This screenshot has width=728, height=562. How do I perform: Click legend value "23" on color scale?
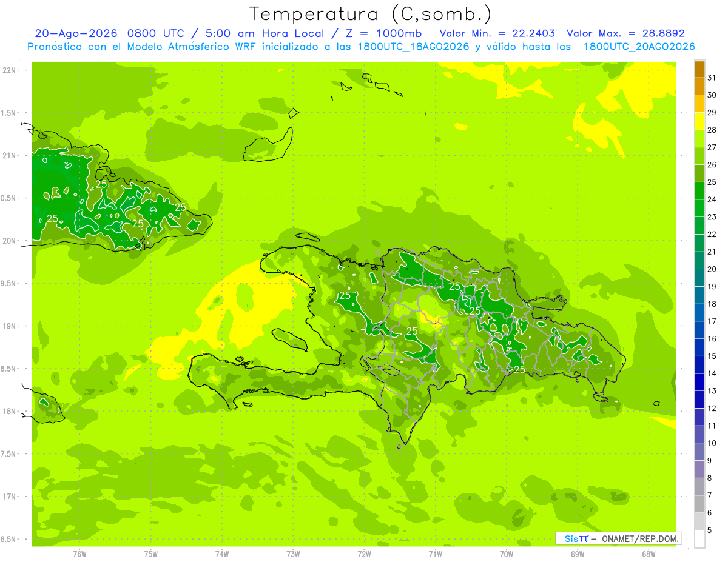click(712, 216)
